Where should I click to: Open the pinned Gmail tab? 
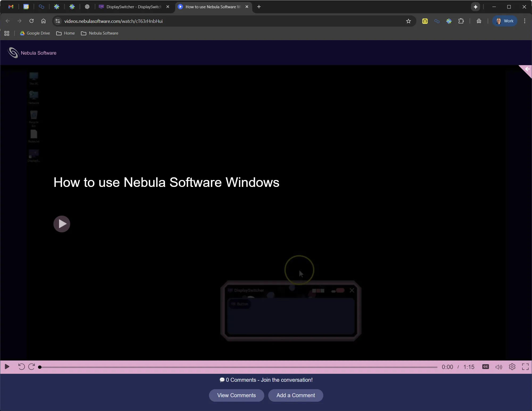click(x=11, y=7)
